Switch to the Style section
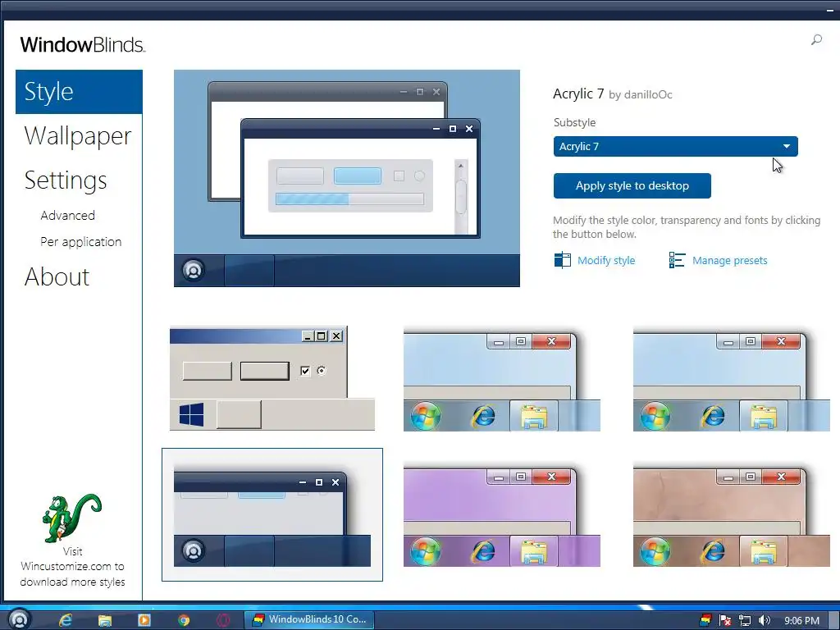The height and width of the screenshot is (630, 840). (x=79, y=92)
